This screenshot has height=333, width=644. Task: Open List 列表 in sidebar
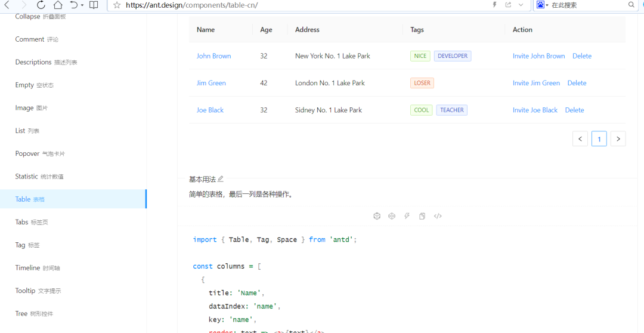(27, 131)
